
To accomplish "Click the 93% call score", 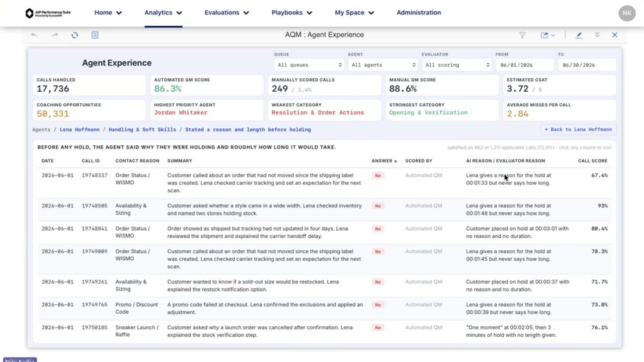I will [602, 206].
